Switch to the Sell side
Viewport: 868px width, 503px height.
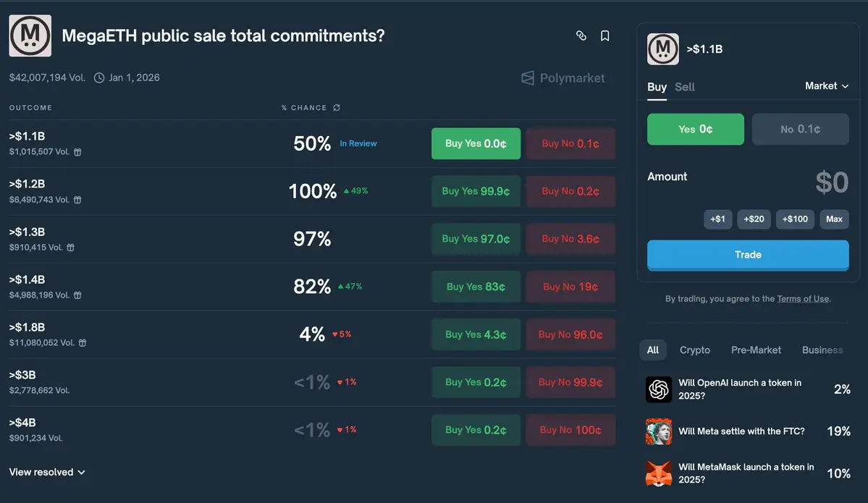click(x=684, y=87)
